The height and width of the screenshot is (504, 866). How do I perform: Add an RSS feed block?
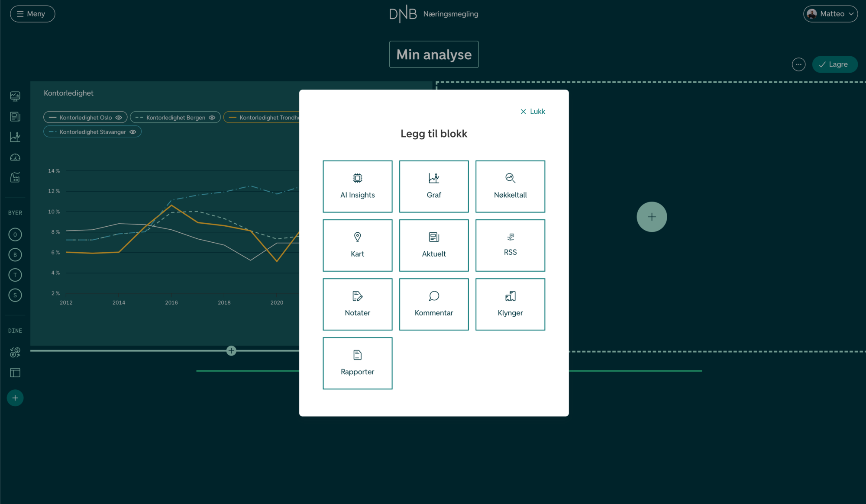coord(510,245)
